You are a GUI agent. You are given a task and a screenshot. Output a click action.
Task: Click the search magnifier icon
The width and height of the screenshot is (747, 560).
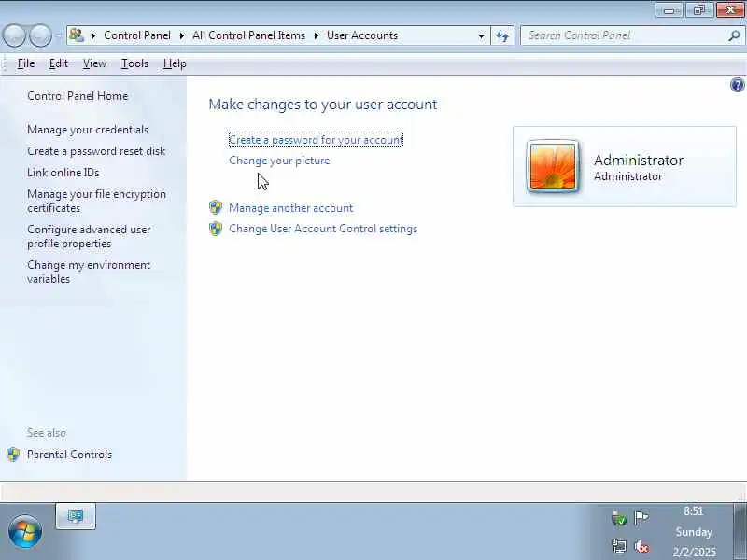pos(734,35)
